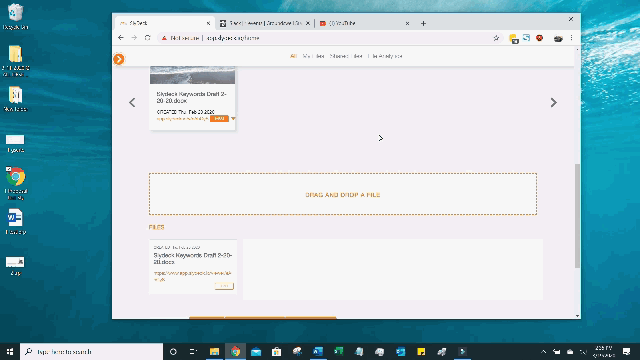Open the dropdown arrow on the top file card
Image resolution: width=640 pixels, height=360 pixels.
click(x=233, y=119)
